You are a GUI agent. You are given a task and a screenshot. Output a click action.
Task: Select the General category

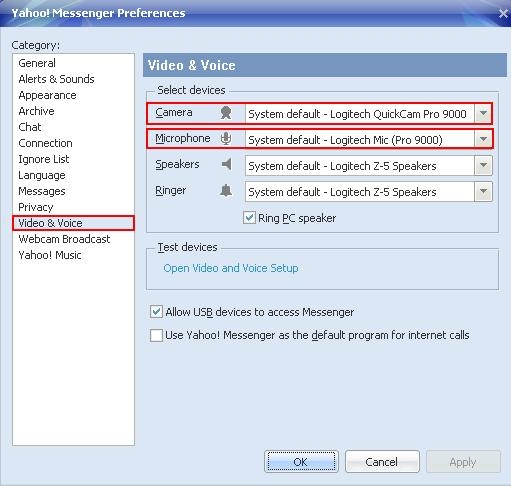pyautogui.click(x=37, y=63)
